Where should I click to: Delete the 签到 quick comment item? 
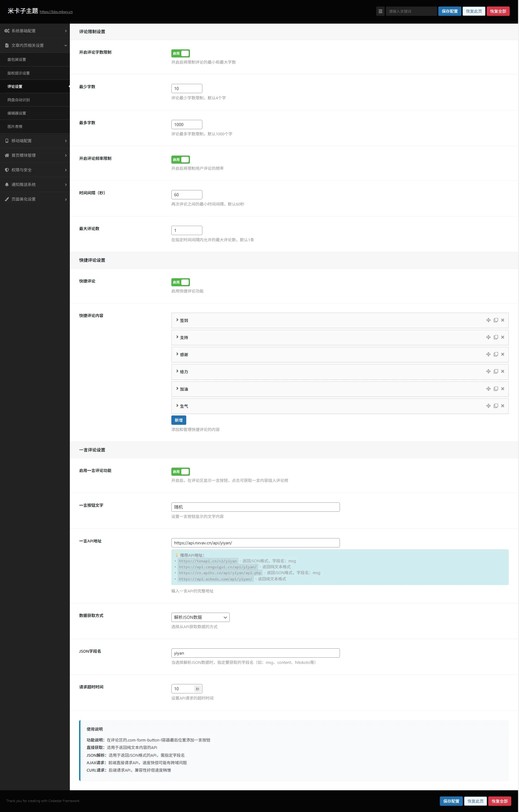(503, 320)
